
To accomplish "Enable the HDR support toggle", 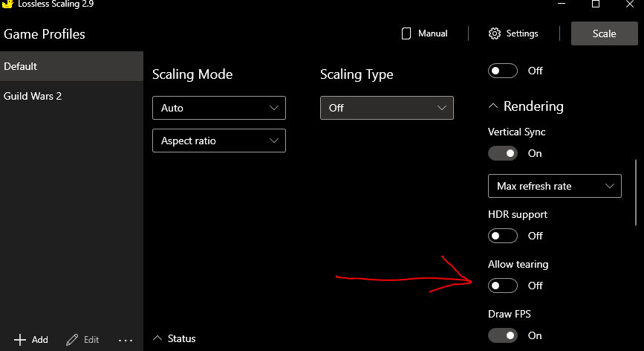I will [x=503, y=236].
